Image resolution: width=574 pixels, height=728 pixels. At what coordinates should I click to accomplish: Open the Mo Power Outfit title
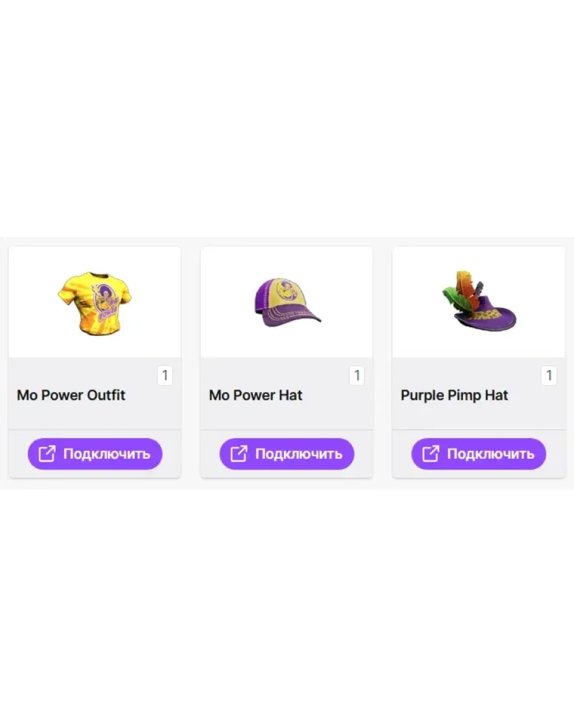pyautogui.click(x=71, y=395)
